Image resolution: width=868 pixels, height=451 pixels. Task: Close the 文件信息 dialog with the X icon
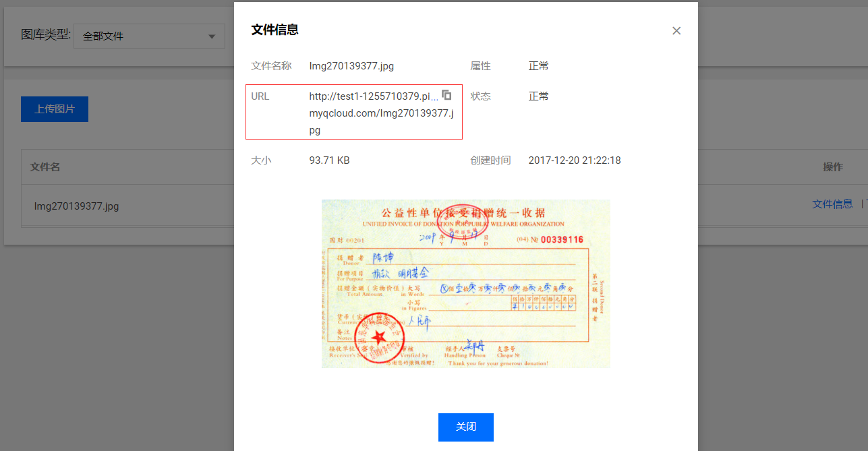click(x=676, y=30)
